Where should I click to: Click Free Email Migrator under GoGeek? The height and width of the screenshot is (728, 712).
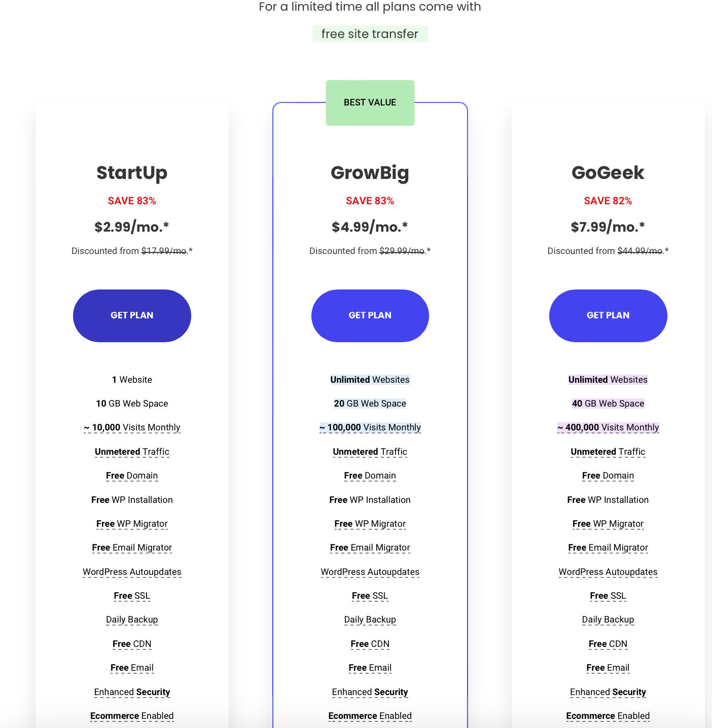point(608,548)
